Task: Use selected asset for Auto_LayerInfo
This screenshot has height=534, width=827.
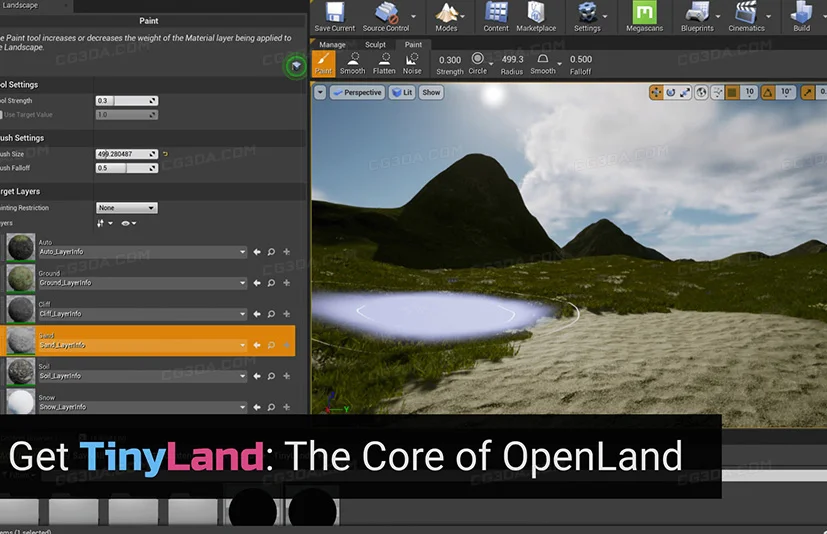Action: pos(257,252)
